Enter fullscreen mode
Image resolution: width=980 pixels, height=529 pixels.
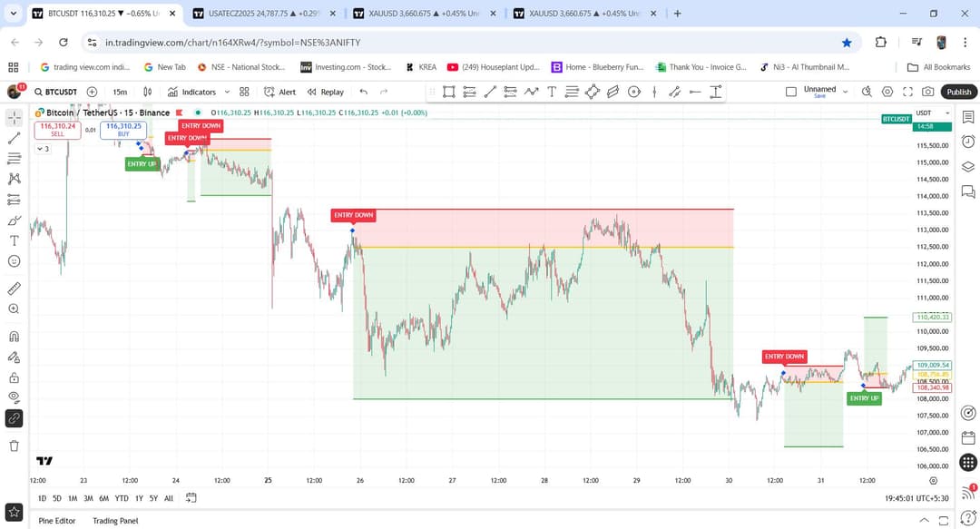(907, 92)
